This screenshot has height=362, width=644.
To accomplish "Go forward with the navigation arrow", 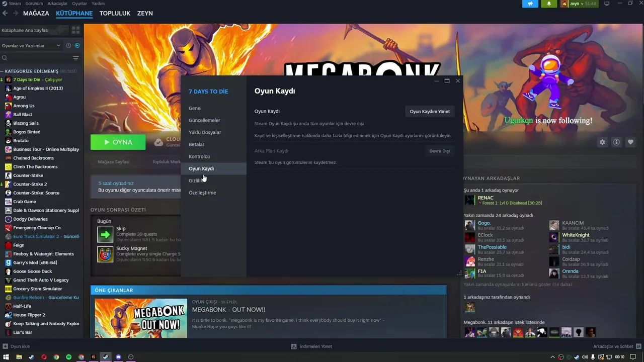I will pyautogui.click(x=16, y=14).
